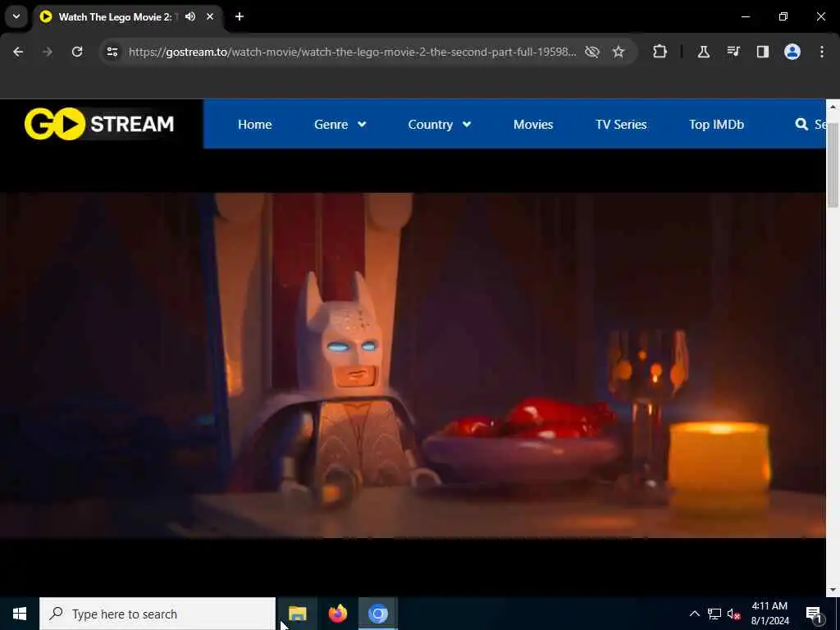This screenshot has height=630, width=840.
Task: Close the Lego Movie 2 tab
Action: [210, 16]
